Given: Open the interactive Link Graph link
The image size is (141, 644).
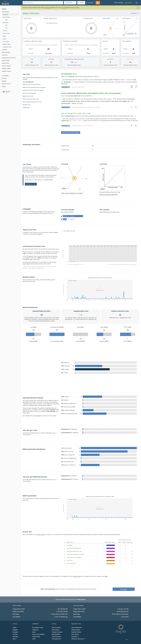Looking at the screenshot, I should click(x=72, y=193).
